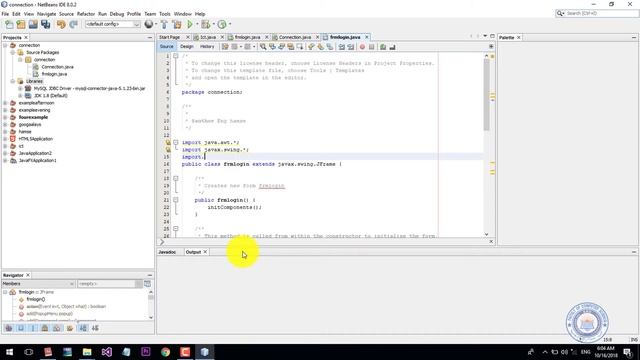The width and height of the screenshot is (640, 360).
Task: Open the Navigate menu
Action: click(47, 14)
